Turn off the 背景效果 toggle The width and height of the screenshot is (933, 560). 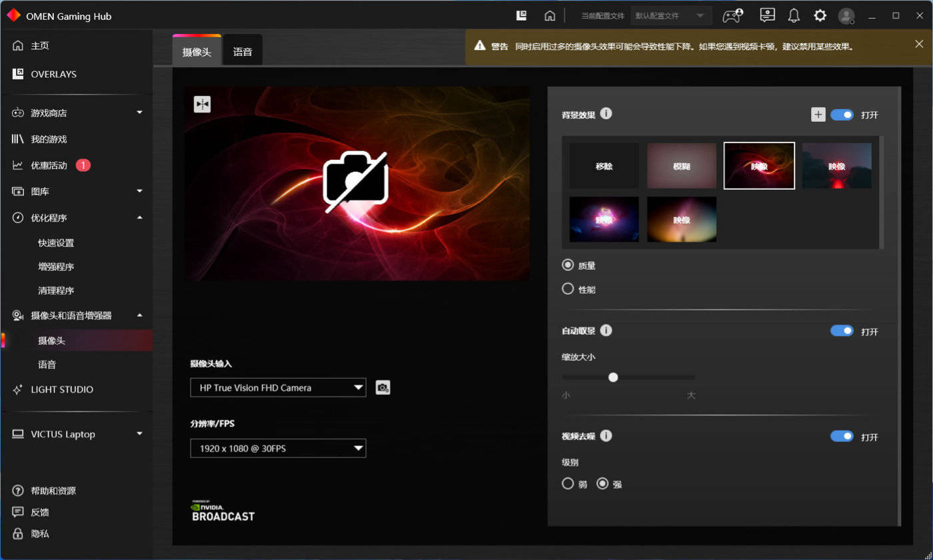[x=842, y=115]
